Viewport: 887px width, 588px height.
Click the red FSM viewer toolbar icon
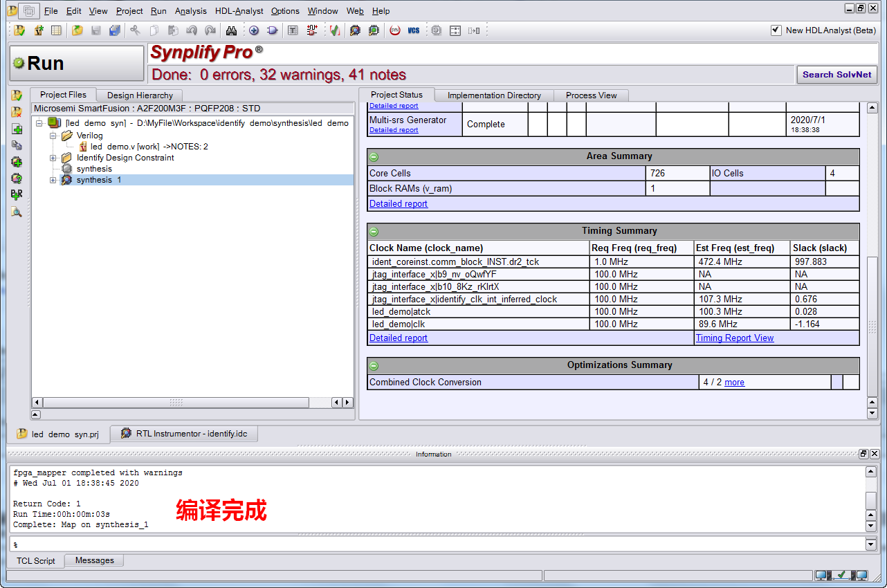[x=312, y=30]
